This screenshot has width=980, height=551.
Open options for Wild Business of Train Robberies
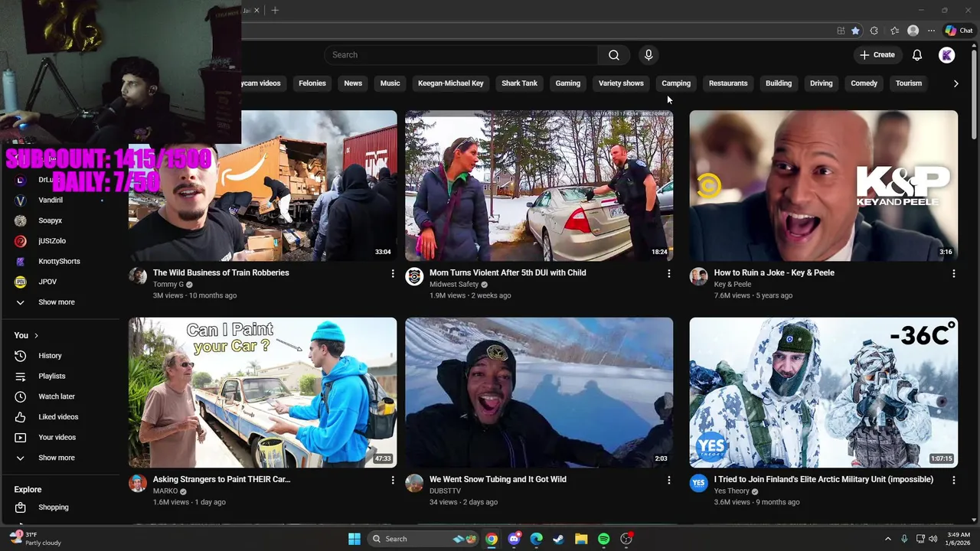[393, 273]
